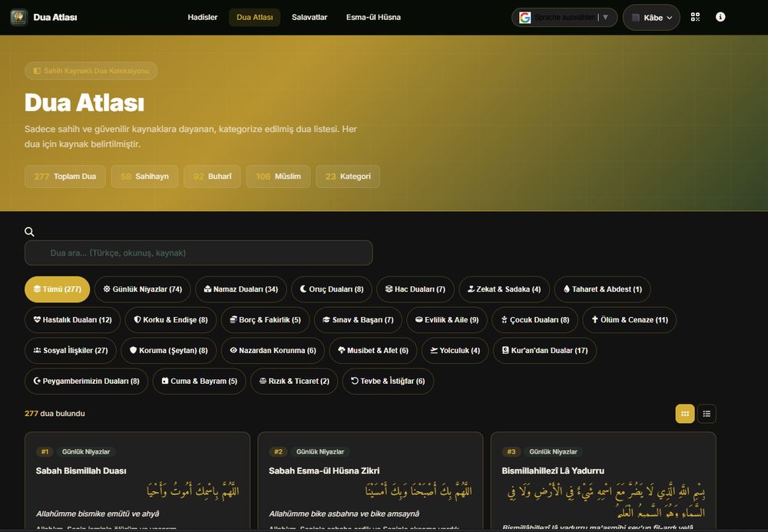768x532 pixels.
Task: Select Evlilik & Aile (9) chip
Action: tap(447, 320)
